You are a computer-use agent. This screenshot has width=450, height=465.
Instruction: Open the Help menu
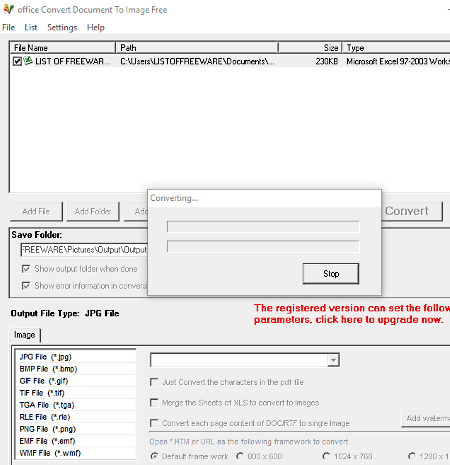tap(96, 27)
